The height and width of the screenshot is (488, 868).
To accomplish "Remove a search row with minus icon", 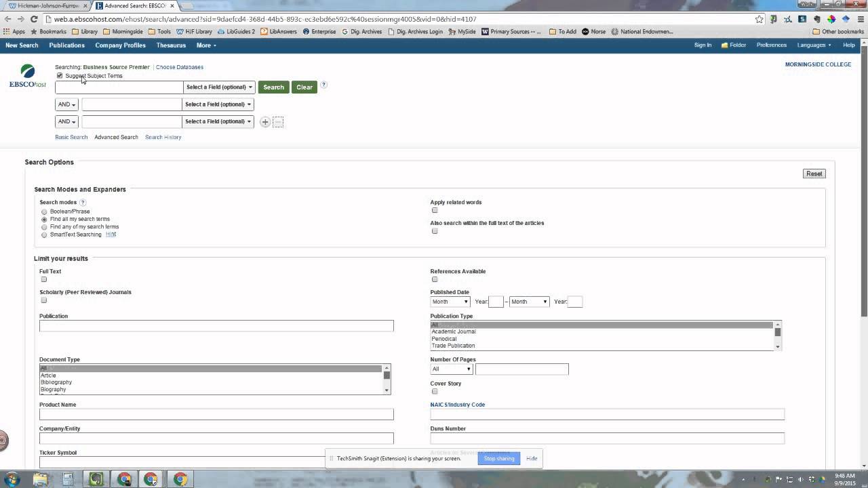I will [x=278, y=122].
